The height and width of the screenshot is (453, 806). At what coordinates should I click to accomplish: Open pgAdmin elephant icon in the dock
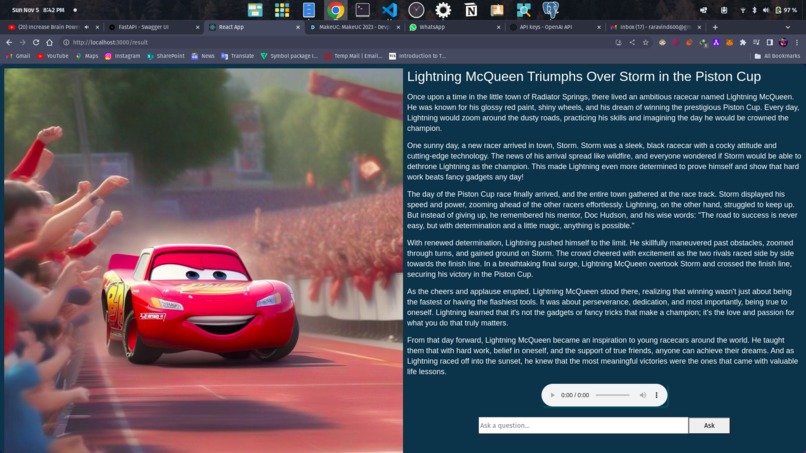[x=551, y=10]
